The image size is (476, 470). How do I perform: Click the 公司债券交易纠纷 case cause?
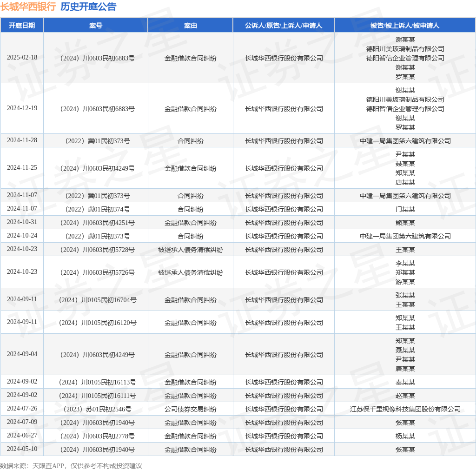tap(190, 409)
